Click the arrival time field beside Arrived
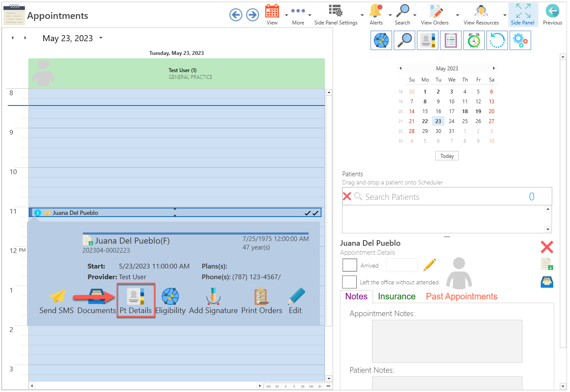The image size is (570, 392). (402, 265)
